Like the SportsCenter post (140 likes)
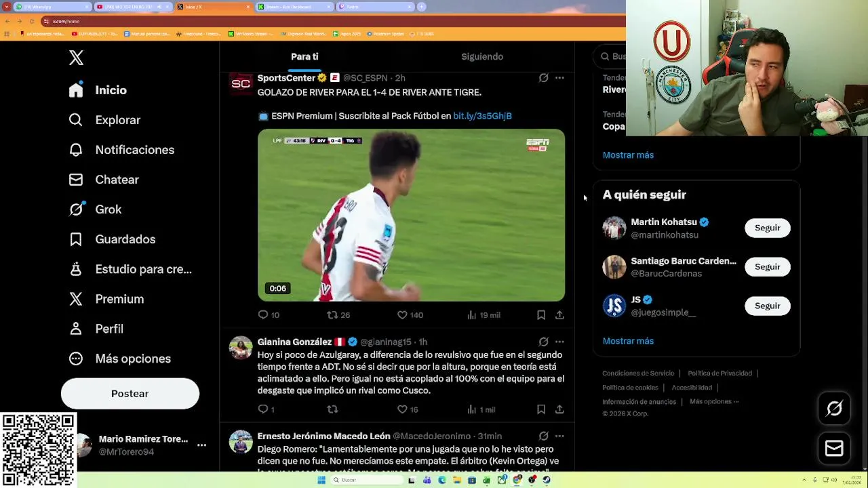The image size is (868, 488). 410,315
